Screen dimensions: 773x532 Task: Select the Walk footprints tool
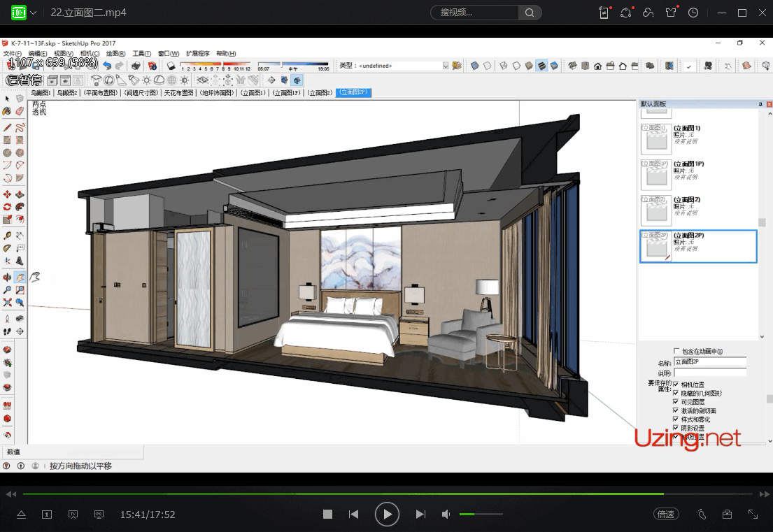click(x=7, y=331)
